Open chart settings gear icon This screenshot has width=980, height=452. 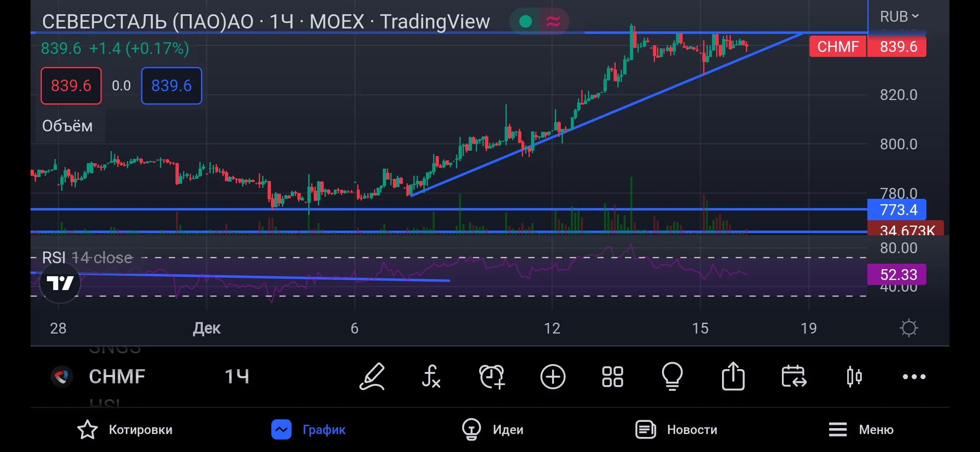(909, 328)
